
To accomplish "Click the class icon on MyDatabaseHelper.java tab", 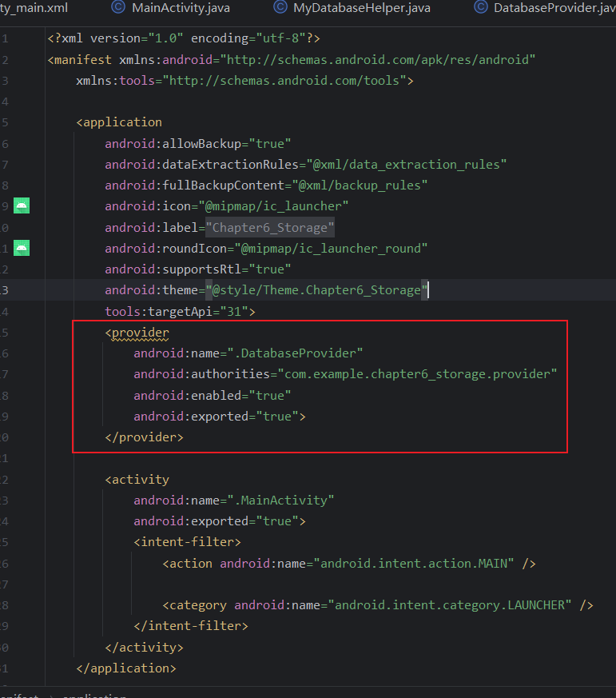I will pyautogui.click(x=280, y=8).
